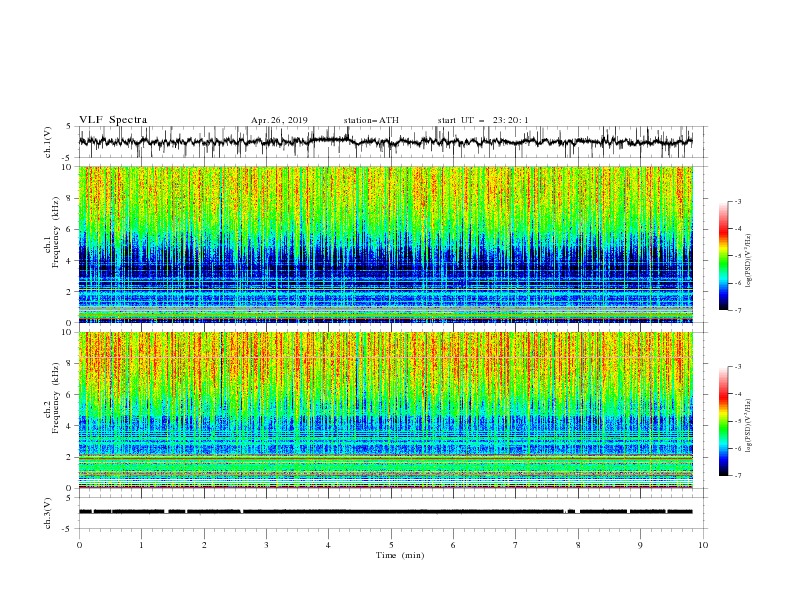792x612 pixels.
Task: Click the "start UT = 23:20:1" header text
Action: click(482, 120)
